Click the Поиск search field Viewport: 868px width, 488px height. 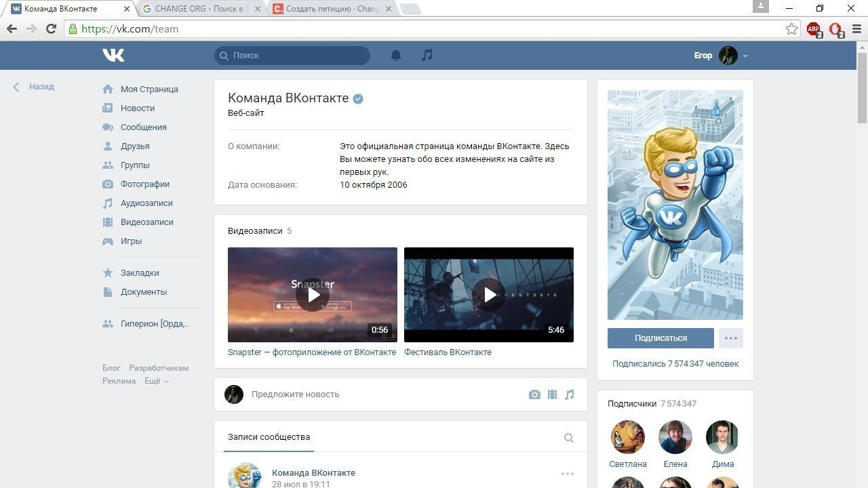click(292, 56)
